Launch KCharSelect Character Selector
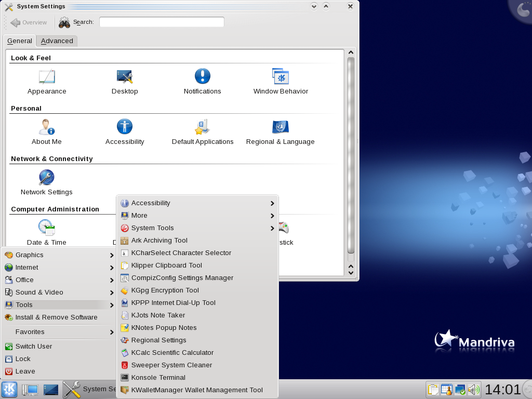This screenshot has height=399, width=532. pyautogui.click(x=197, y=253)
